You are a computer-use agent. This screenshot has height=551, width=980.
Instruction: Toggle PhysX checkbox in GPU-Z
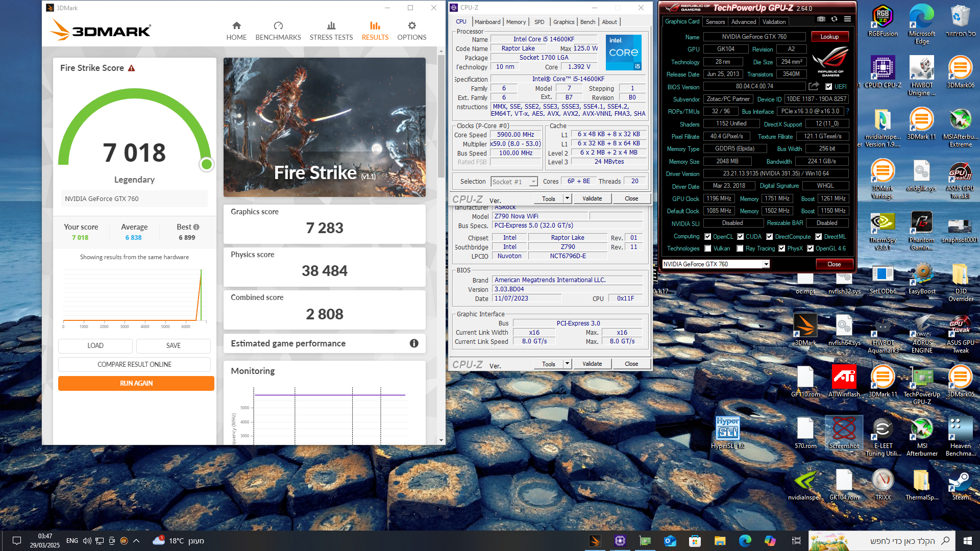(x=782, y=248)
